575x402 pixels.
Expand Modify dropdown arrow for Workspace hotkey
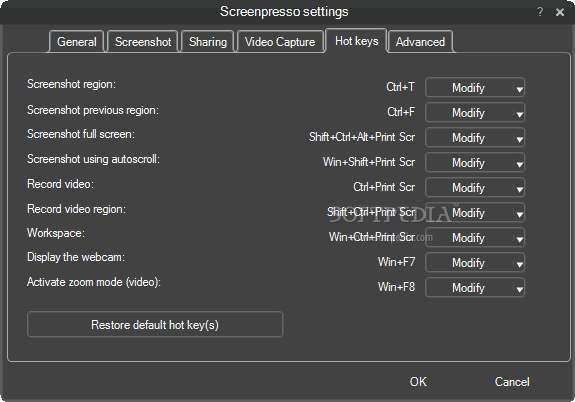(x=519, y=238)
